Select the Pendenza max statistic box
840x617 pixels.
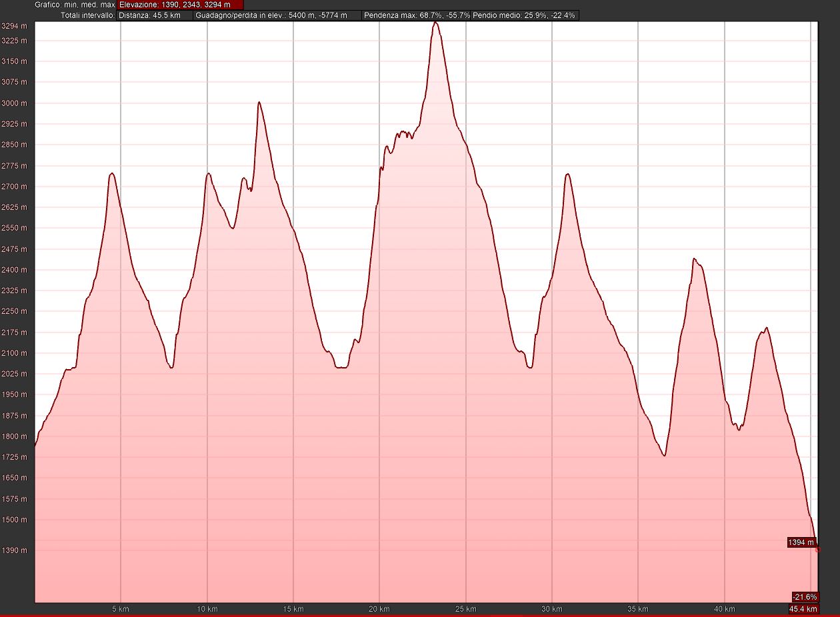tap(416, 15)
